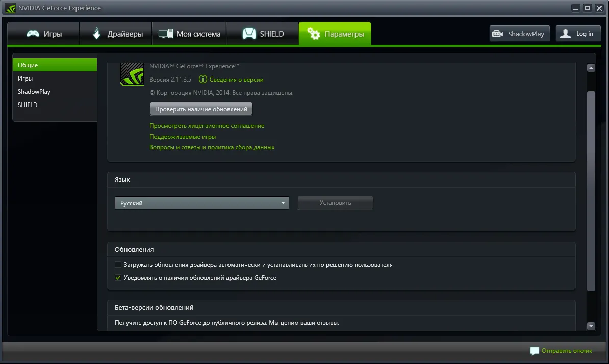The height and width of the screenshot is (364, 609).
Task: Enable automatic driver update download checkbox
Action: point(118,265)
